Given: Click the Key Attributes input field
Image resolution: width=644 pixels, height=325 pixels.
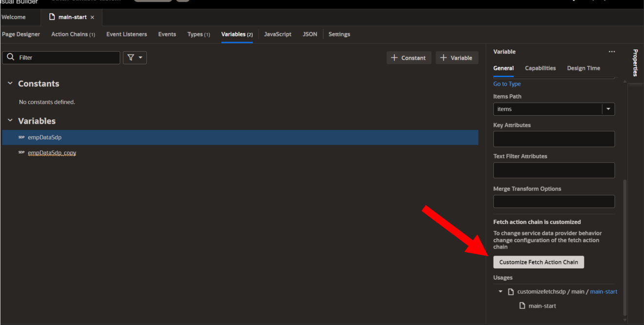Looking at the screenshot, I should point(554,139).
